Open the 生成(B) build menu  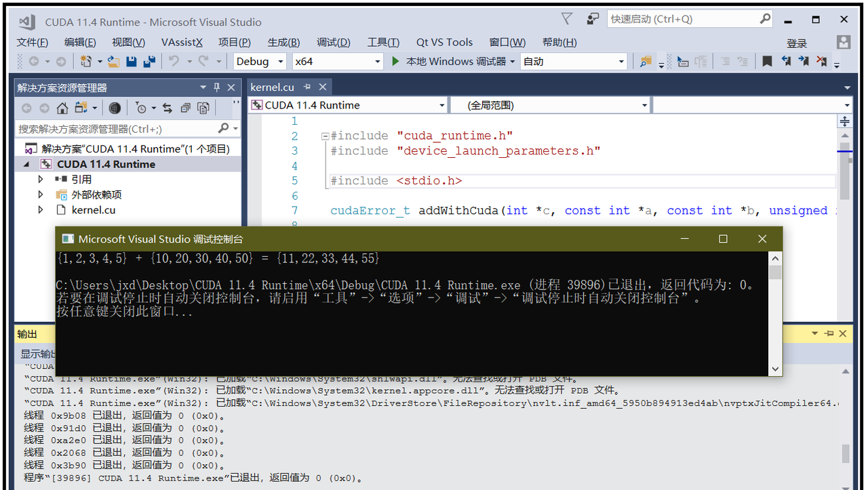(x=283, y=42)
